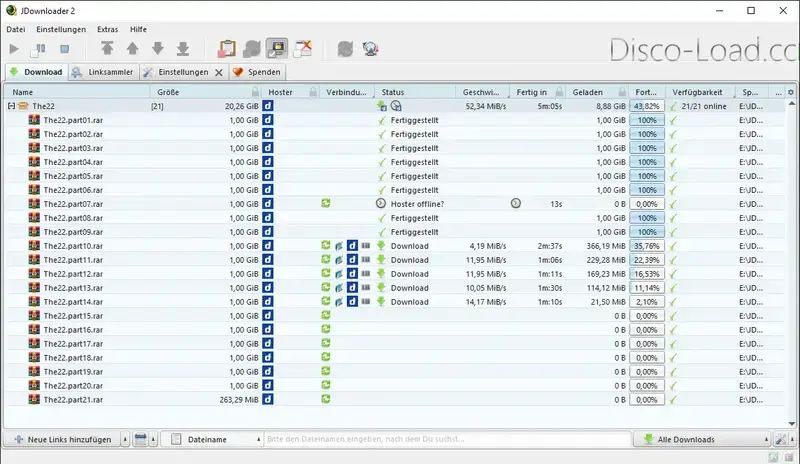Click chunks icon in part13 connection cell
The image size is (800, 464).
pyautogui.click(x=366, y=287)
